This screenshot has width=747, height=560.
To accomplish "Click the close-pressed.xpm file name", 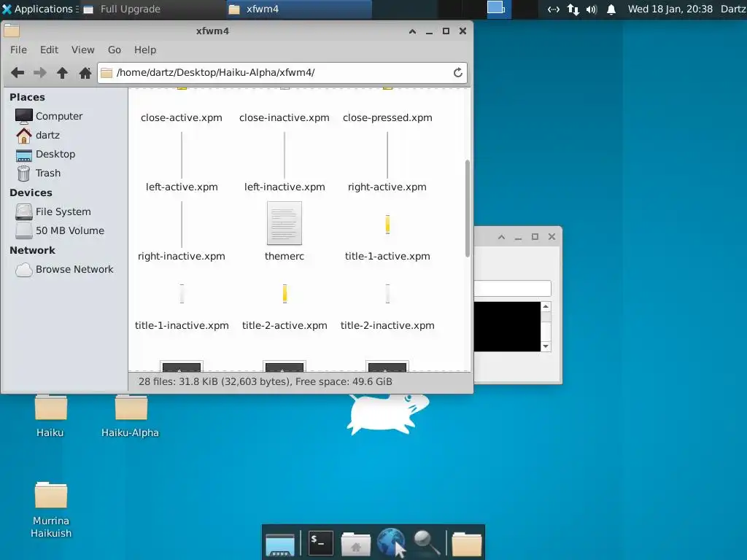I will point(387,117).
